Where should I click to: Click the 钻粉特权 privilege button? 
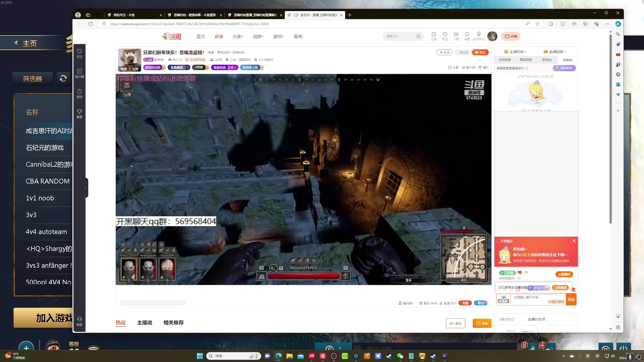[564, 68]
